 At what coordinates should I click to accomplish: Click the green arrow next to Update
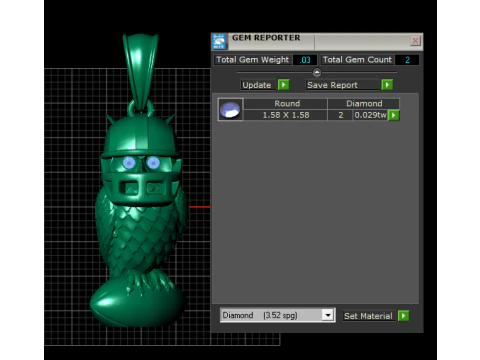tap(284, 85)
